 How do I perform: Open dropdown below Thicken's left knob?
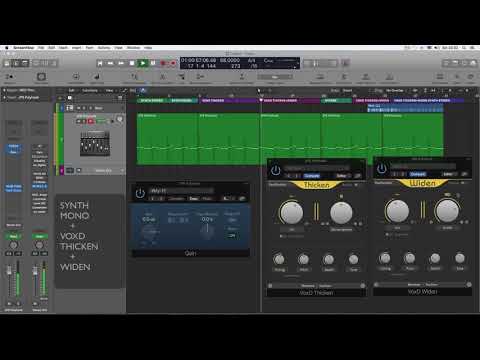pos(292,230)
